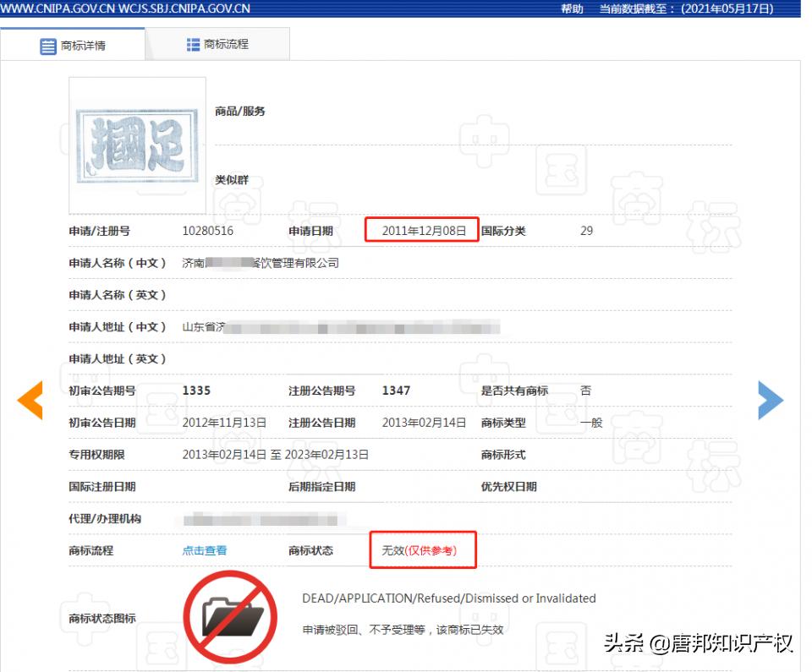The width and height of the screenshot is (812, 672).
Task: Switch to the 商标详情 tab
Action: click(x=76, y=45)
